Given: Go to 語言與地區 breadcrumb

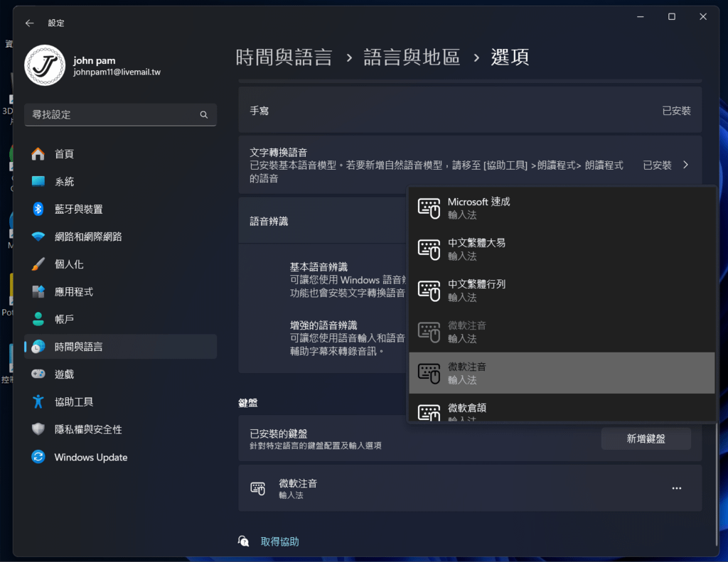Looking at the screenshot, I should tap(412, 58).
